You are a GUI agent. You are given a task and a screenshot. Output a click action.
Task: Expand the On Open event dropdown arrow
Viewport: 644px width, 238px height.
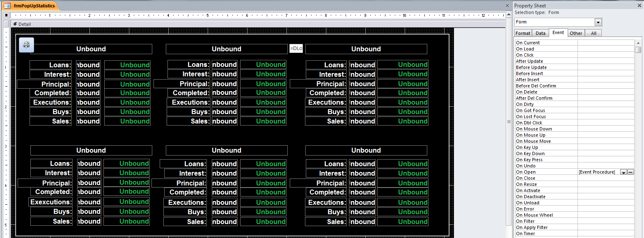[x=623, y=172]
